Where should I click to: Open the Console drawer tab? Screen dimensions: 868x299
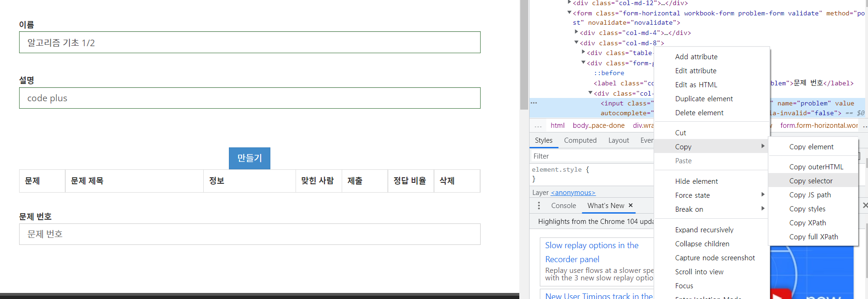[563, 206]
